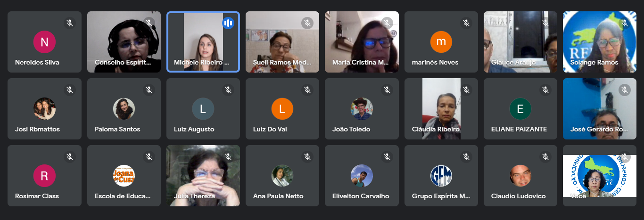
Task: Click the orange L avatar of Luiz Do Val
Action: point(282,109)
